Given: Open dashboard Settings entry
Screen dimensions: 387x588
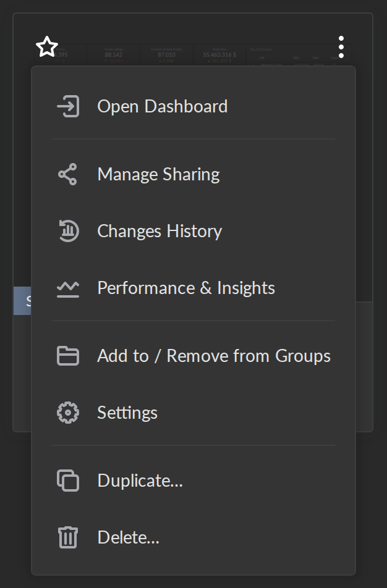Looking at the screenshot, I should 193,413.
